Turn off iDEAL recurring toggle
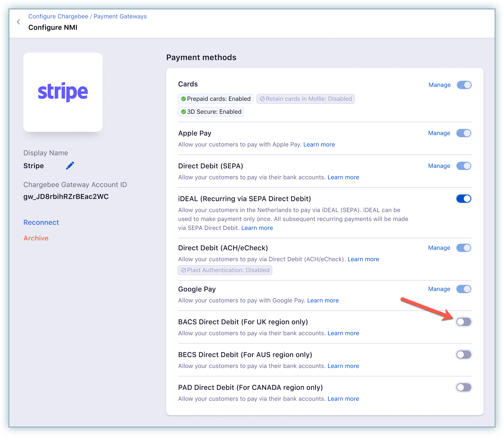 (x=464, y=199)
